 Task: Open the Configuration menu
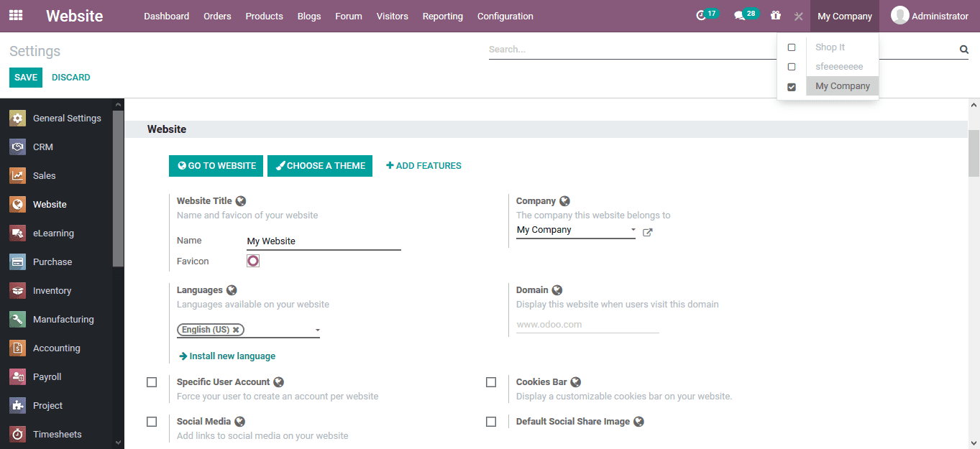505,16
